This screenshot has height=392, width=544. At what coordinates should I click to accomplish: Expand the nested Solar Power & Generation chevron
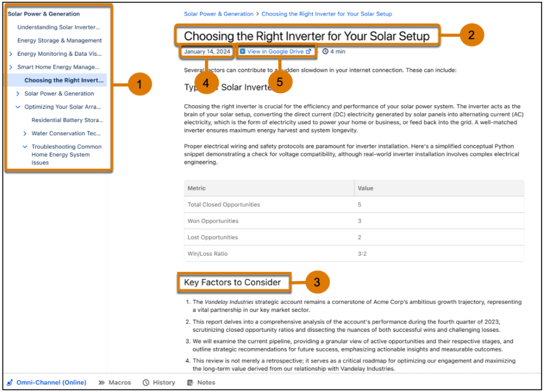pos(18,94)
